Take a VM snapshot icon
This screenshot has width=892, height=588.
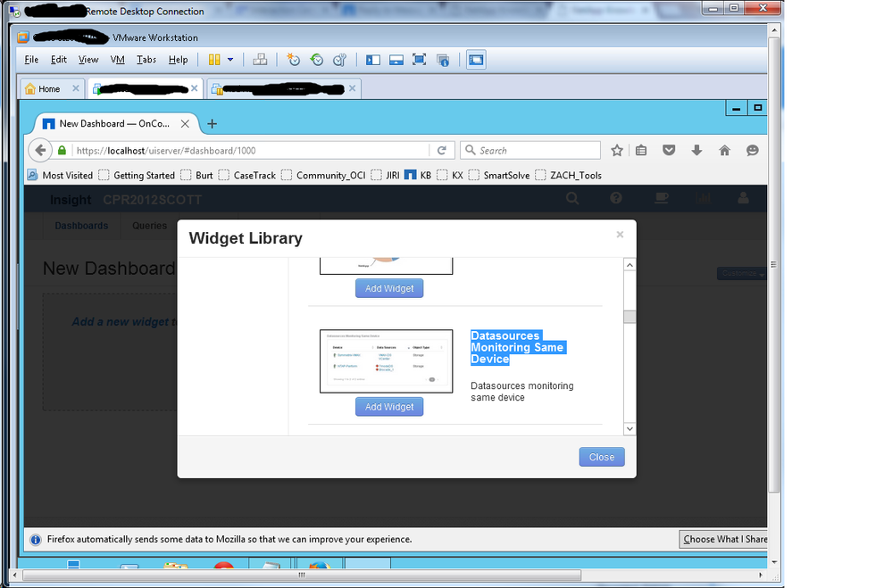pyautogui.click(x=293, y=60)
